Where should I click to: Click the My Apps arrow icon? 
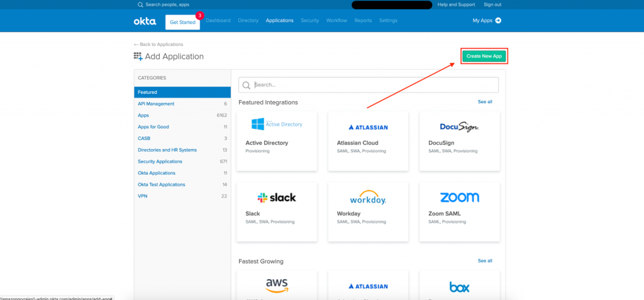pyautogui.click(x=498, y=21)
